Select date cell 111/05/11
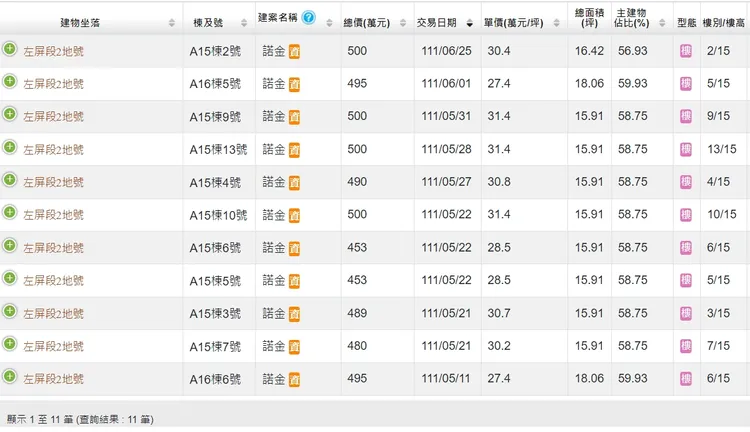750x432 pixels. pyautogui.click(x=446, y=378)
